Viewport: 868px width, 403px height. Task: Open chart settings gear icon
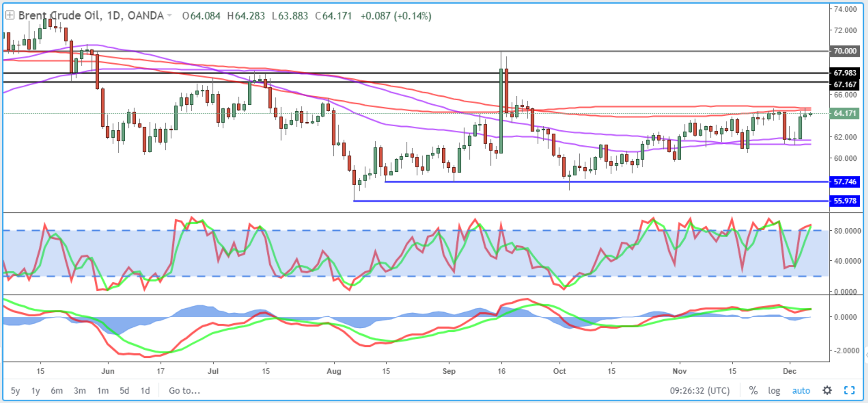pyautogui.click(x=827, y=390)
